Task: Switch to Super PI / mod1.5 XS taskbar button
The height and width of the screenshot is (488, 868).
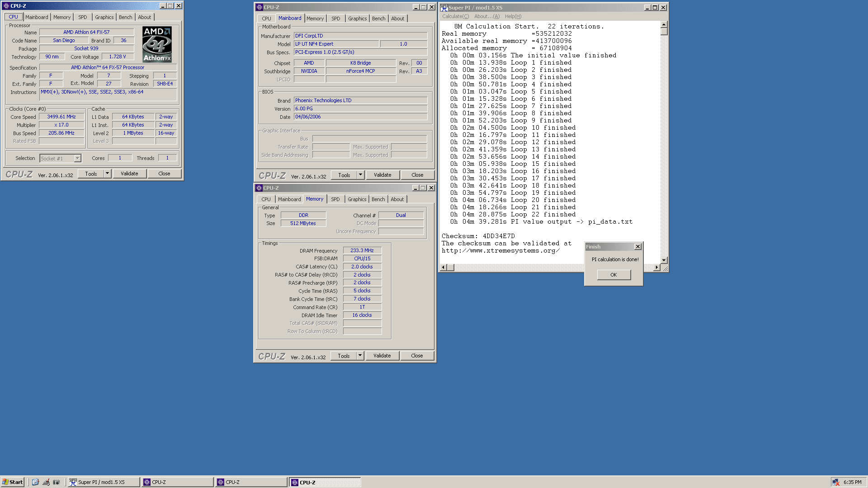Action: [x=104, y=482]
